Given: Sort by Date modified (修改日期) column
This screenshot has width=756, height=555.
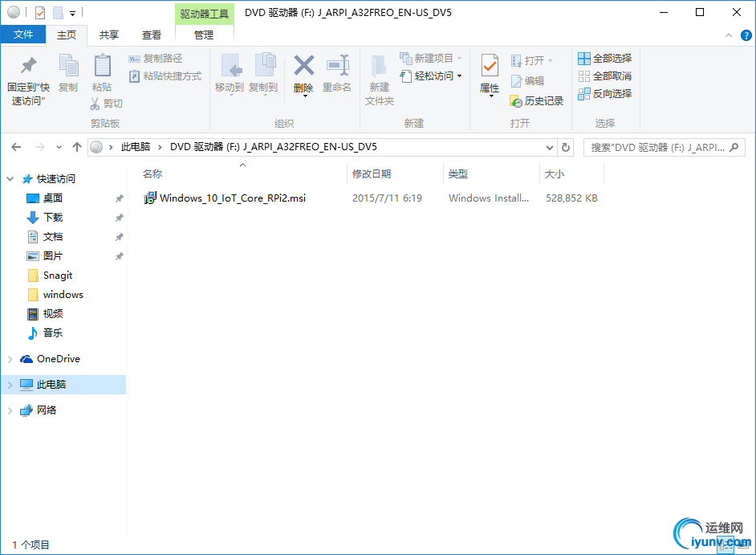Looking at the screenshot, I should coord(394,173).
